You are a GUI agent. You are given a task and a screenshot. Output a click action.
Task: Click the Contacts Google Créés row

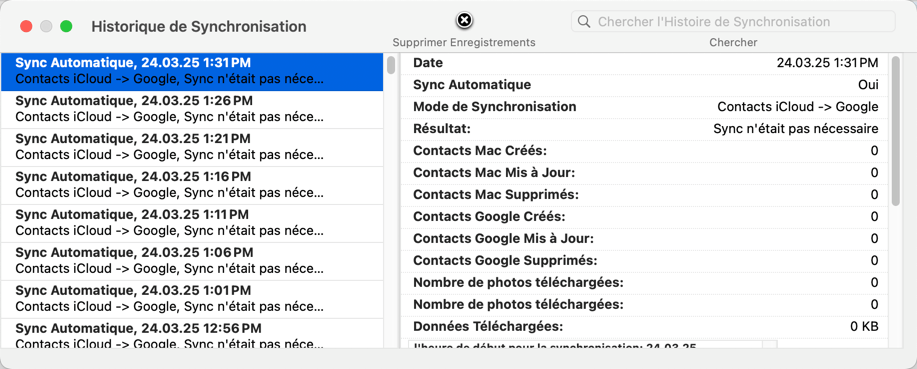pyautogui.click(x=644, y=217)
